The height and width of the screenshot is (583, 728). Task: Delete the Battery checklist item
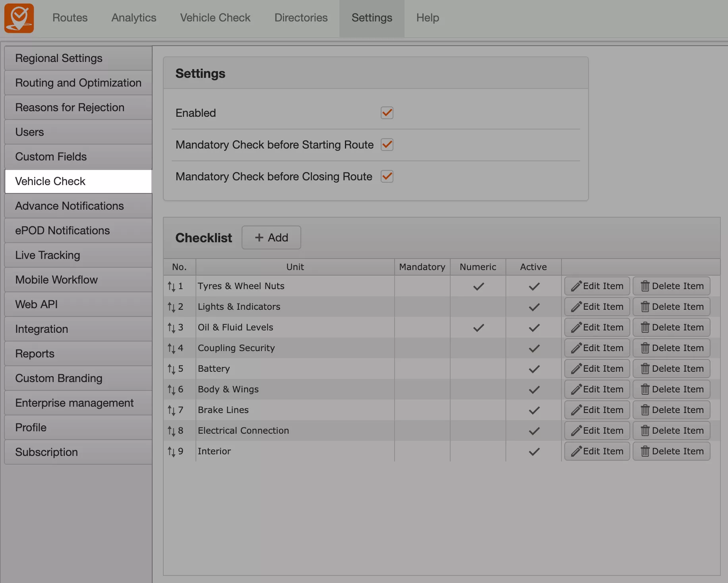click(x=672, y=369)
